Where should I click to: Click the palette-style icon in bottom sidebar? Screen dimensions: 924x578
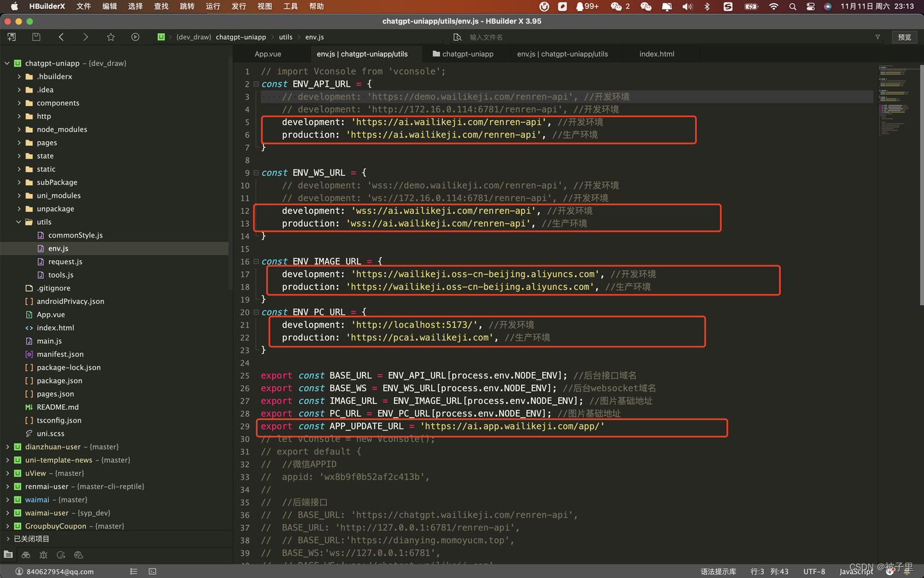[78, 555]
